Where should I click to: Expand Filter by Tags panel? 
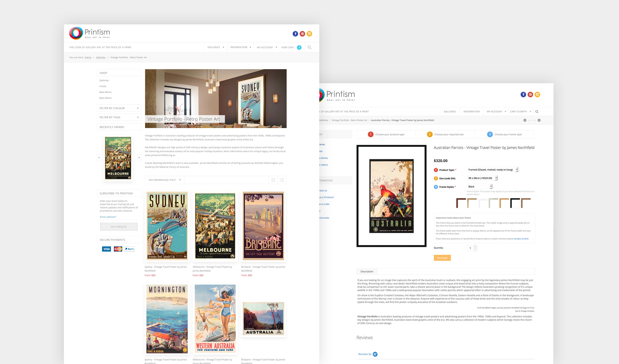pyautogui.click(x=119, y=117)
